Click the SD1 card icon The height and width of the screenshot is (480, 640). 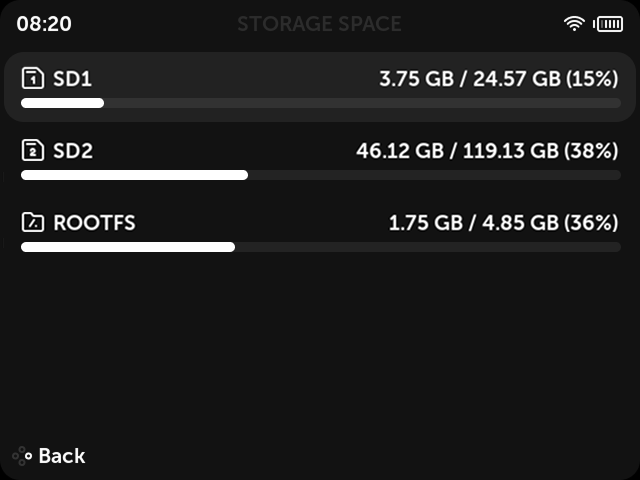tap(33, 78)
